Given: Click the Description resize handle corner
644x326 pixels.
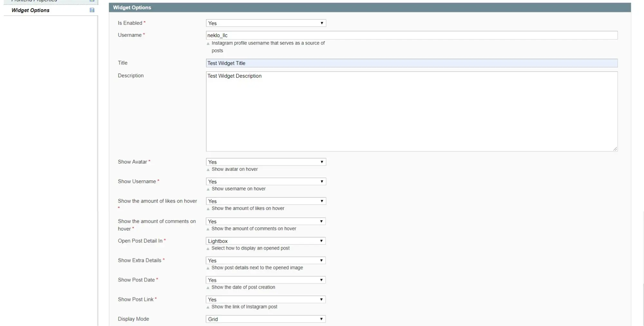Looking at the screenshot, I should 615,149.
